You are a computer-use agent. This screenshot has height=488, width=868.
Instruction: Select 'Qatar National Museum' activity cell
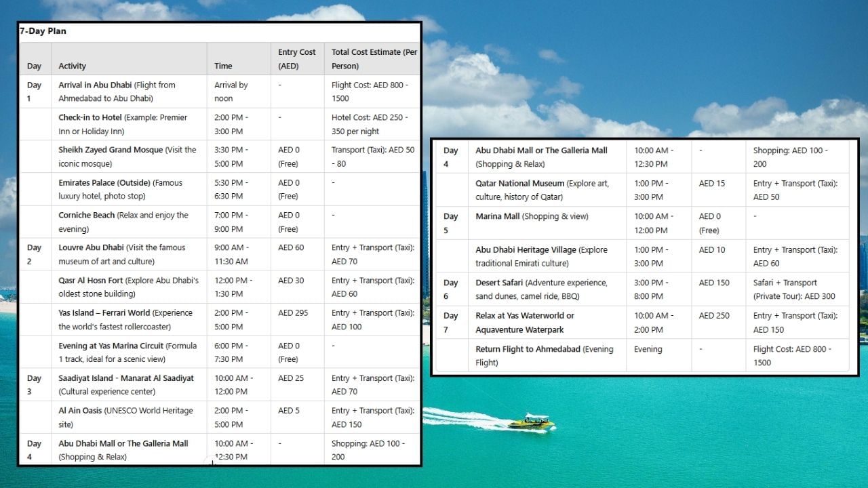547,190
